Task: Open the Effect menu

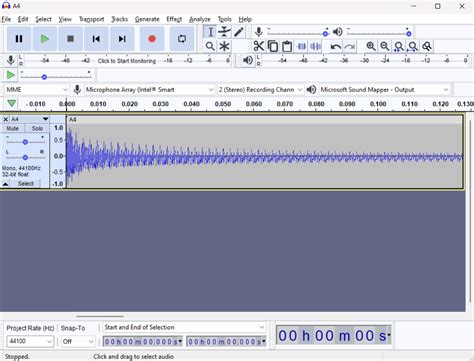Action: tap(174, 19)
